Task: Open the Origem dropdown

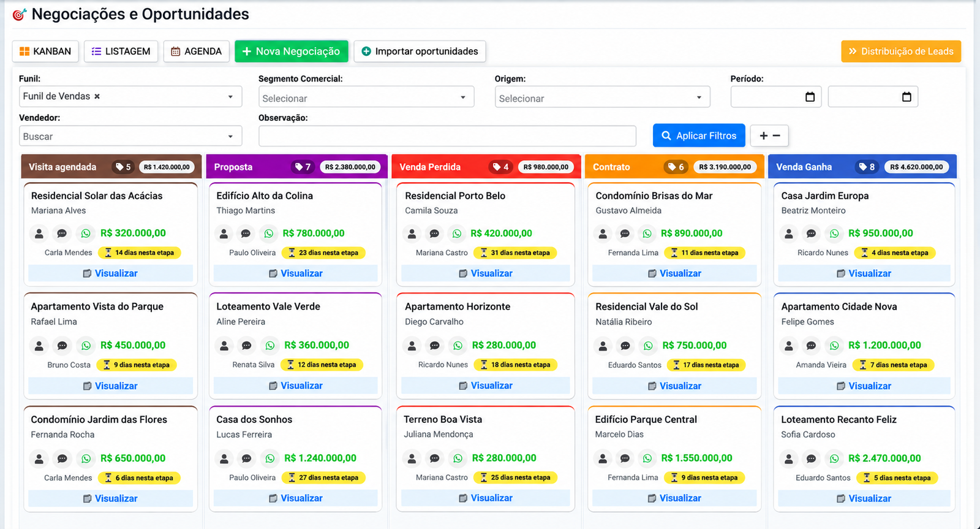Action: tap(603, 97)
